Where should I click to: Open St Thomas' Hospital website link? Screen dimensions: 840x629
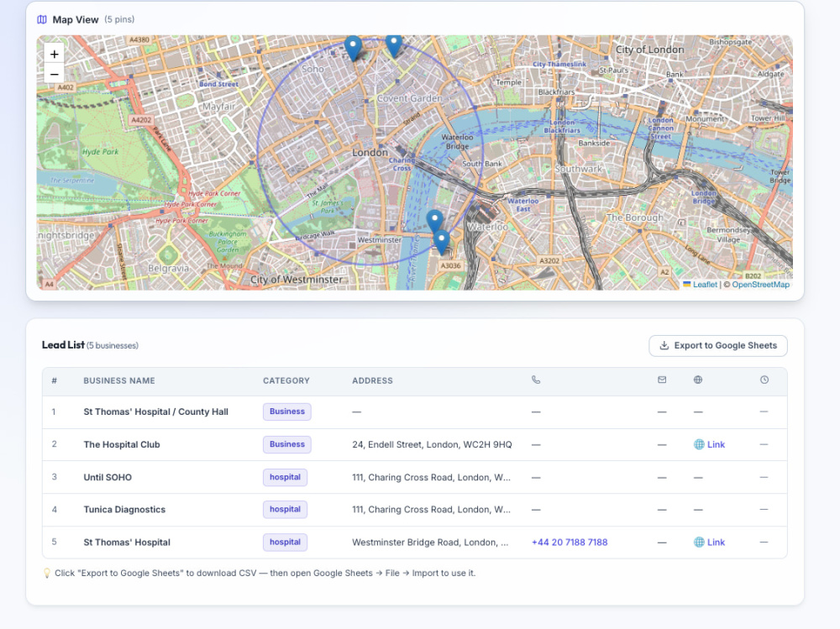click(x=709, y=543)
